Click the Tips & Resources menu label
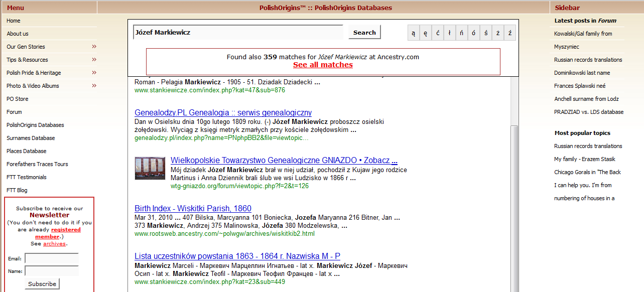The height and width of the screenshot is (292, 644). click(x=27, y=60)
